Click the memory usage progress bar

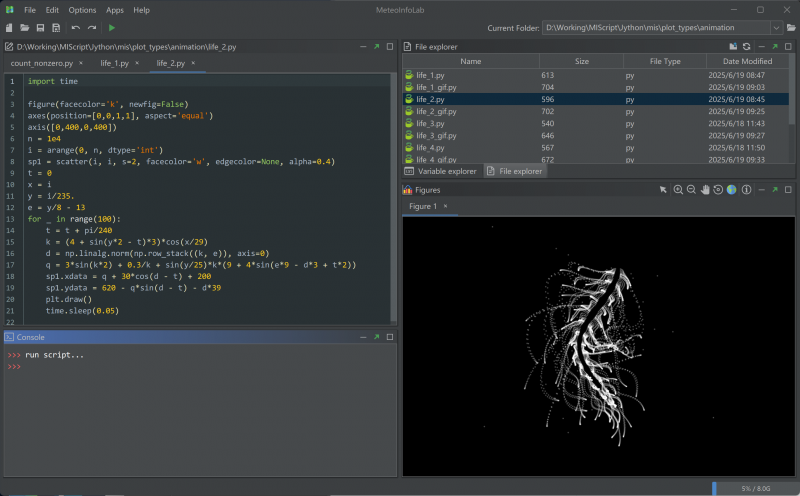point(753,488)
